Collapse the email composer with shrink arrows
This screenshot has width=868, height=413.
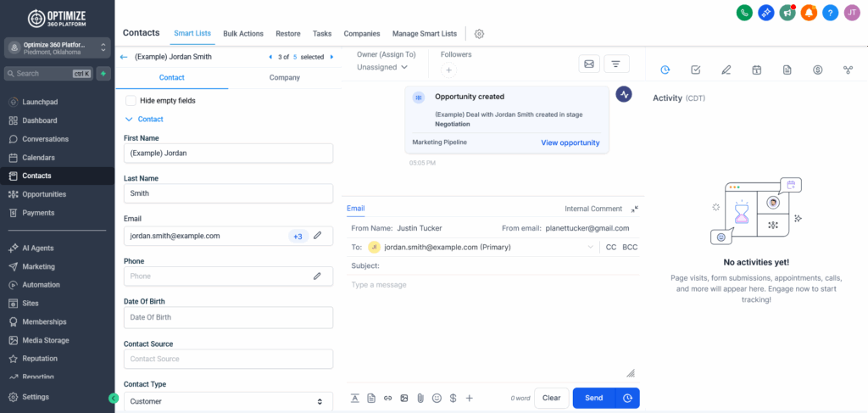634,209
